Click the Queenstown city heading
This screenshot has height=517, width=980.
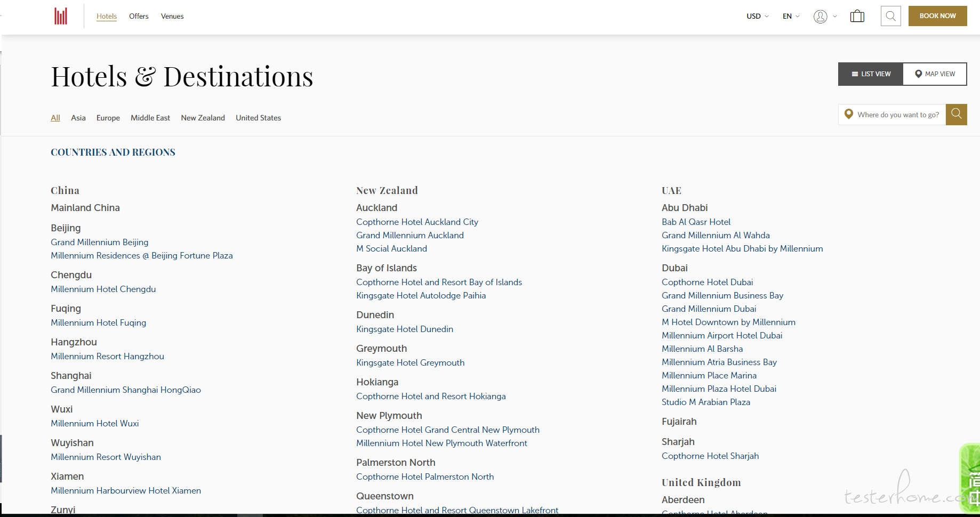(x=385, y=496)
